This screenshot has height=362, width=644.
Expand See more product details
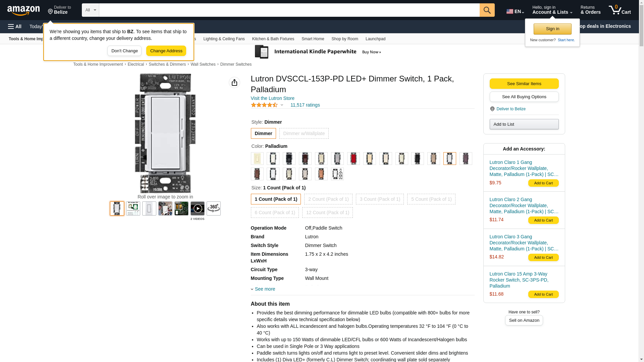[264, 289]
